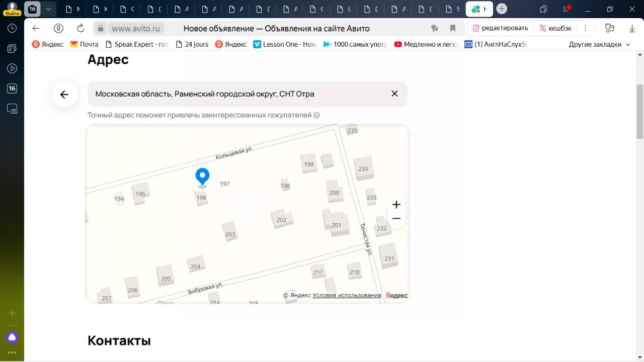Open the tab counter 16 in the tab bar
Image resolution: width=644 pixels, height=362 pixels.
click(32, 9)
